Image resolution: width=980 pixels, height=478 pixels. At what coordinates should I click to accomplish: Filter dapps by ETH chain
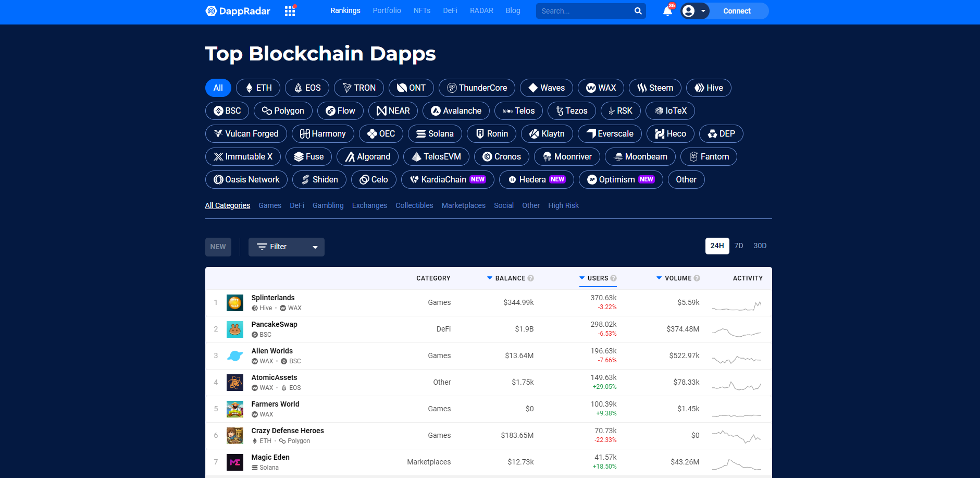258,88
